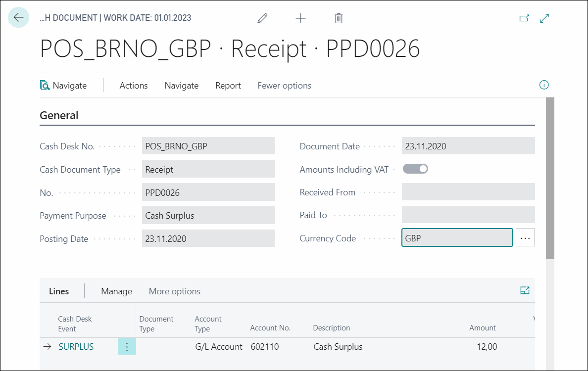Viewport: 588px width, 371px height.
Task: Click the Document Type column header
Action: point(156,324)
